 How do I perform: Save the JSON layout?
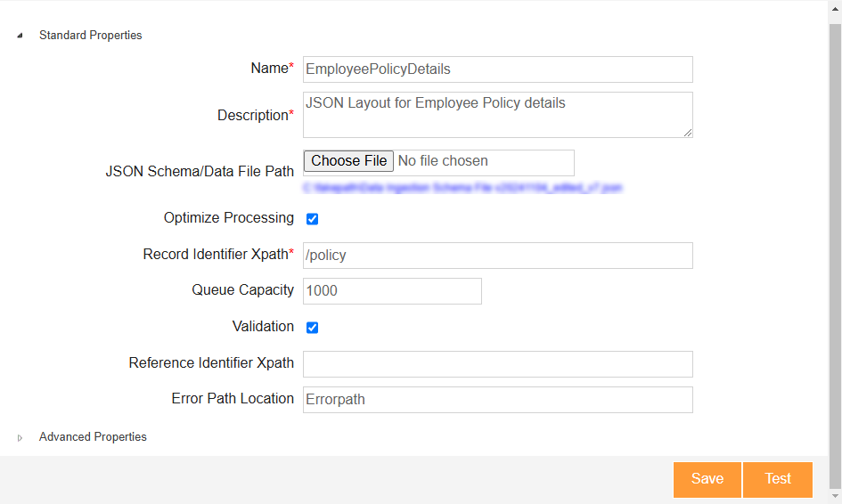[707, 479]
